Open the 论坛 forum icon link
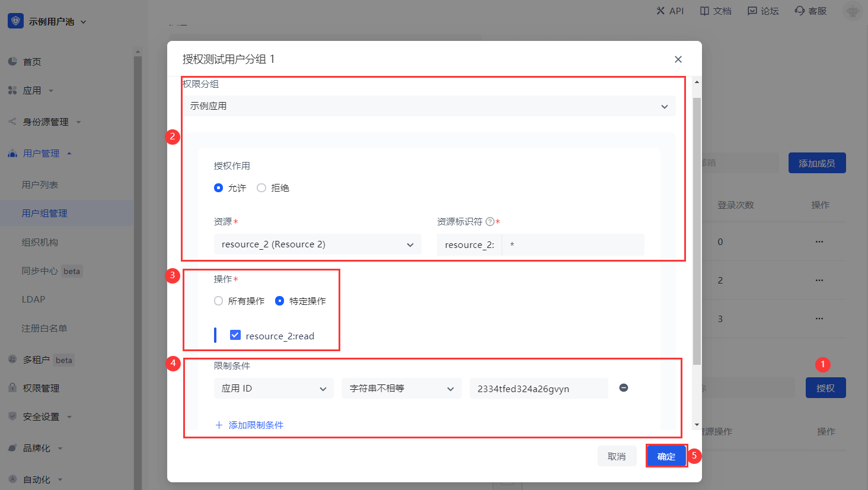 tap(752, 11)
